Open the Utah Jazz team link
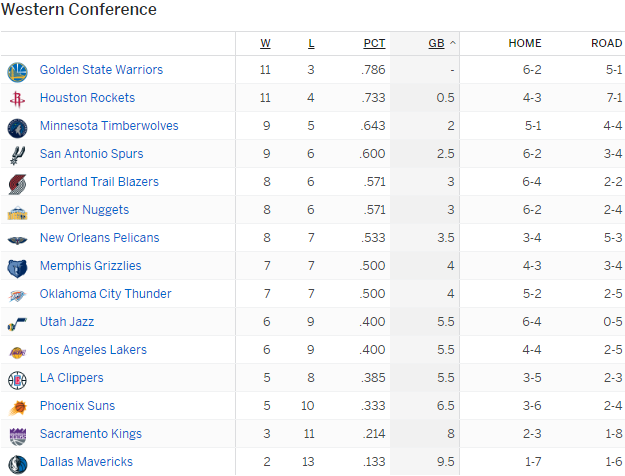Image resolution: width=625 pixels, height=476 pixels. pyautogui.click(x=68, y=322)
